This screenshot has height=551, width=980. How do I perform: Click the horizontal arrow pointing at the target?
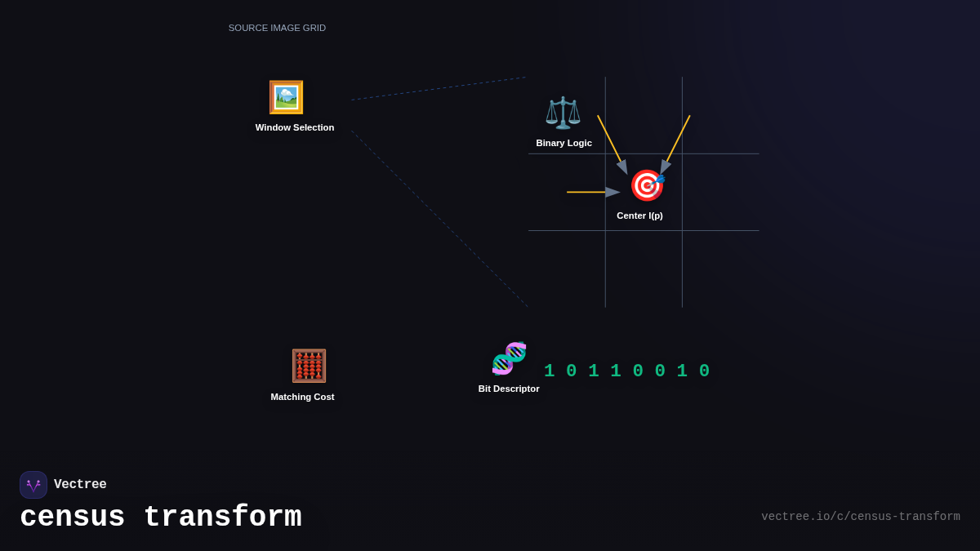coord(593,193)
